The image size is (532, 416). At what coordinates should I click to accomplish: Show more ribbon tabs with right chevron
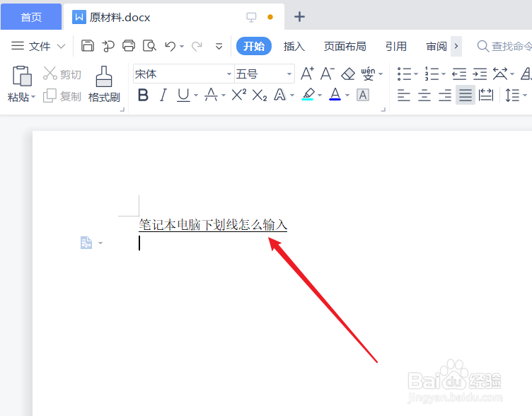(456, 46)
